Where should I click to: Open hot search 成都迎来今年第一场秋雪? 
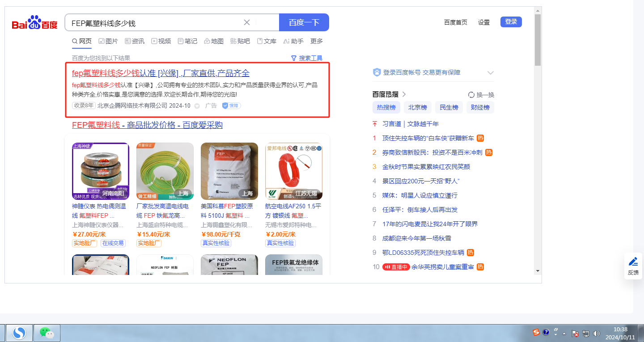[417, 238]
